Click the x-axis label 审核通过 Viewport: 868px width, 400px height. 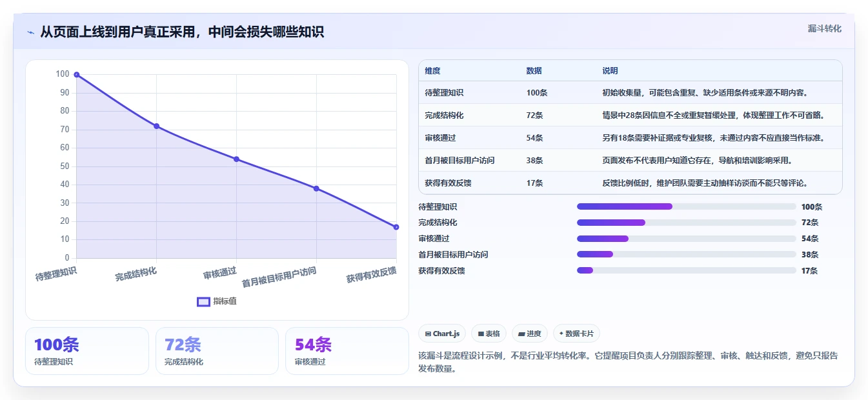pyautogui.click(x=220, y=273)
